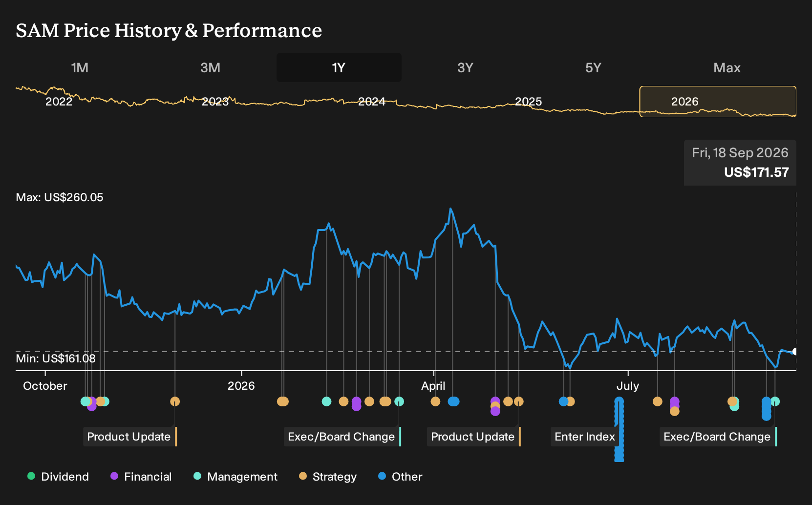Jump to 2022 on the overview timeline

click(59, 102)
